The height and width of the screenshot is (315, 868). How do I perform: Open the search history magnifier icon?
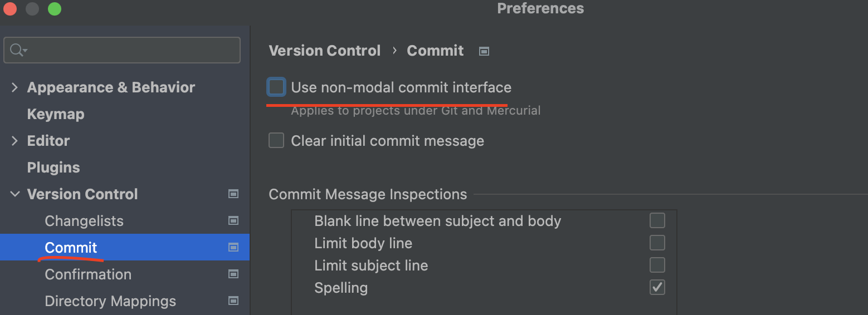18,50
